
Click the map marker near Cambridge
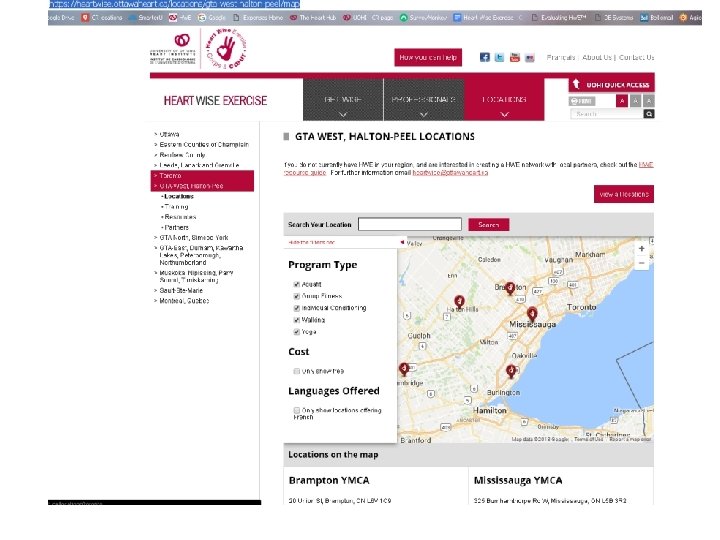(x=404, y=370)
